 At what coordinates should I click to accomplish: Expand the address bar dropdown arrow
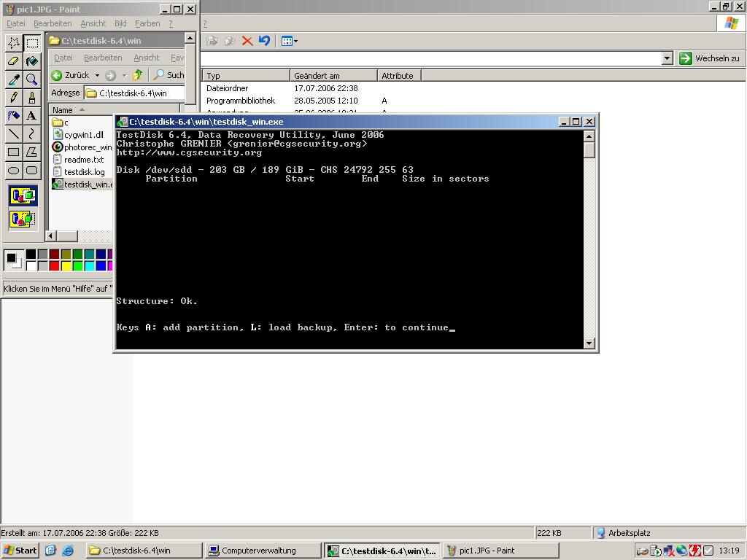coord(667,58)
